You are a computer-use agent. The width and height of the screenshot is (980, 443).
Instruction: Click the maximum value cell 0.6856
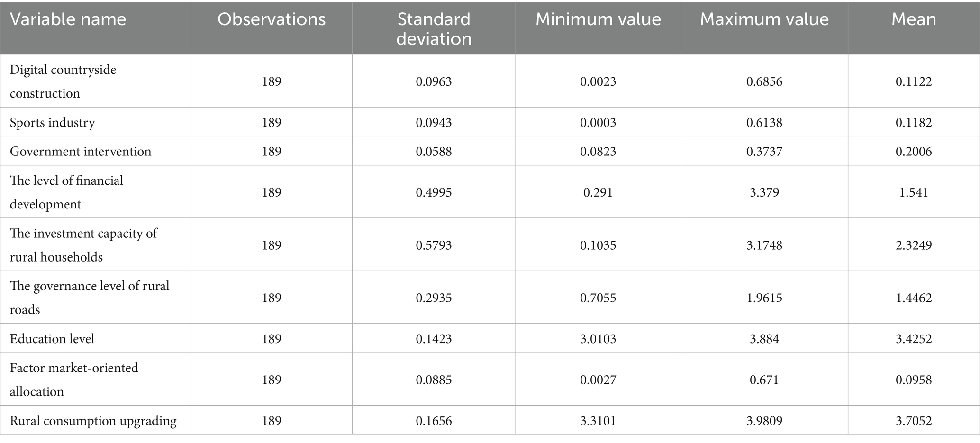[x=764, y=81]
